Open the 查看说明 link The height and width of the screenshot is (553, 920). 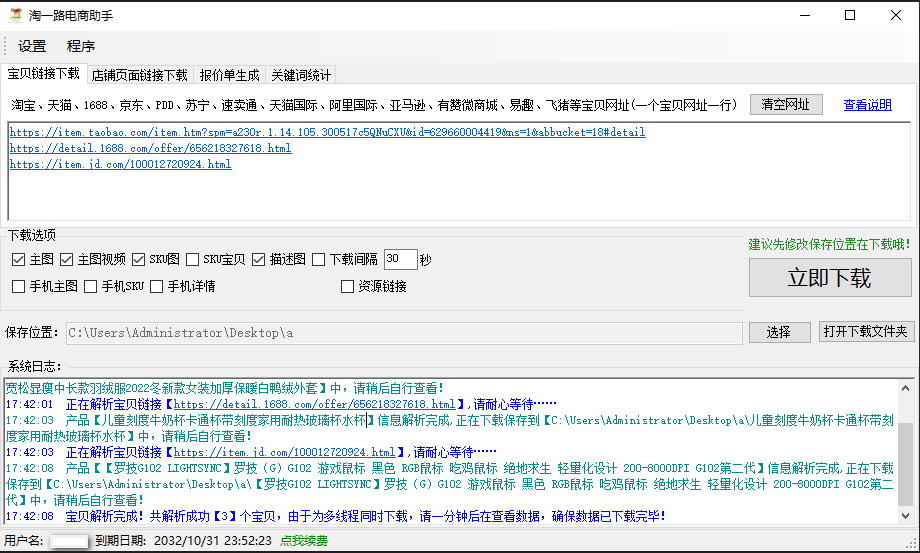point(867,105)
